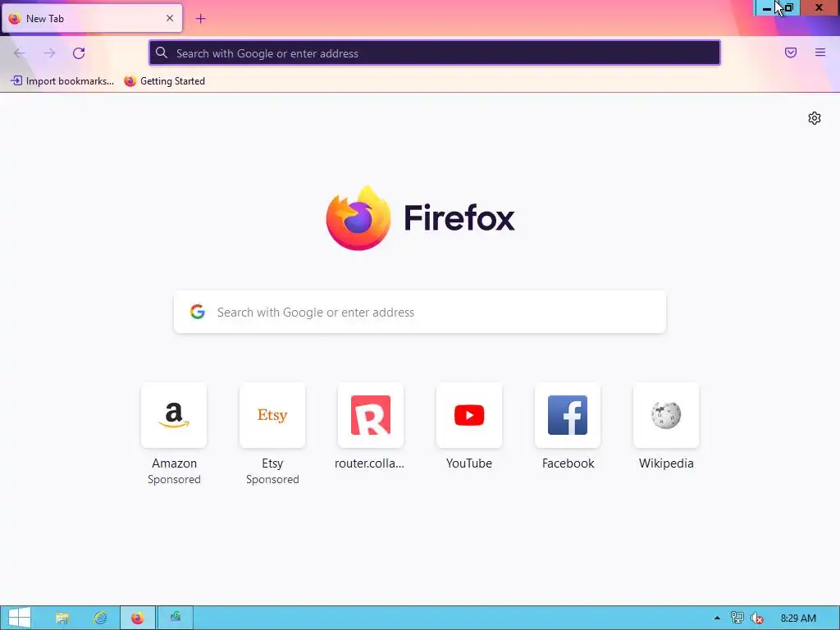Open the Amazon shortcut tile
Viewport: 840px width, 630px height.
pos(174,415)
